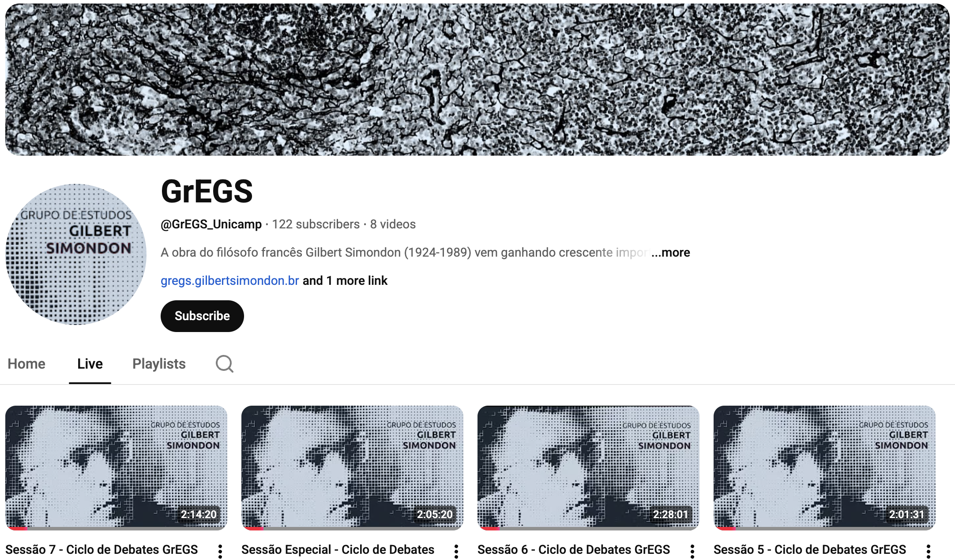The height and width of the screenshot is (560, 955).
Task: Open the options menu for Sessão 7
Action: (x=220, y=551)
